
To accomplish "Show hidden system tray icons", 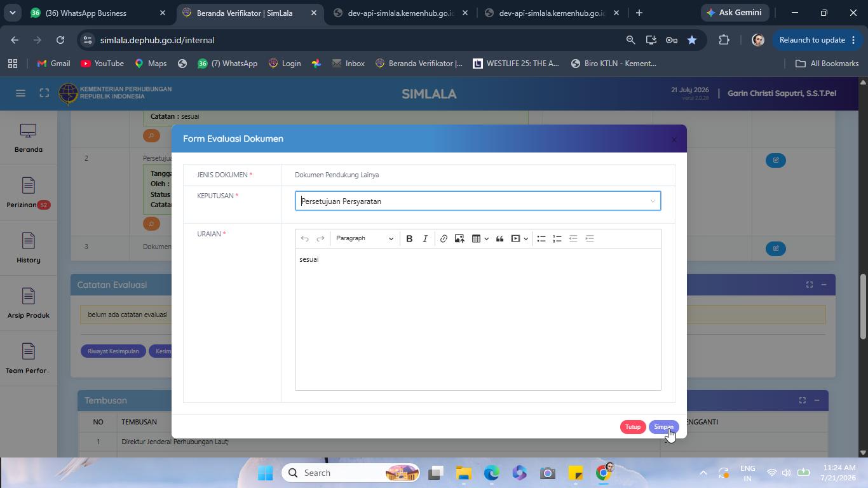I will click(x=703, y=473).
